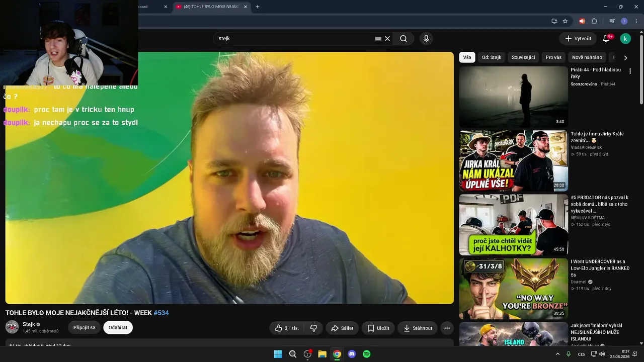Open the Stejk channel name link
This screenshot has width=644, height=362.
[29, 324]
